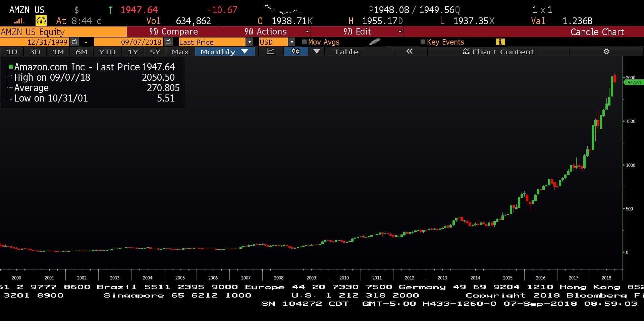Click the open price 1938.71K
This screenshot has height=321, width=644.
[x=292, y=21]
